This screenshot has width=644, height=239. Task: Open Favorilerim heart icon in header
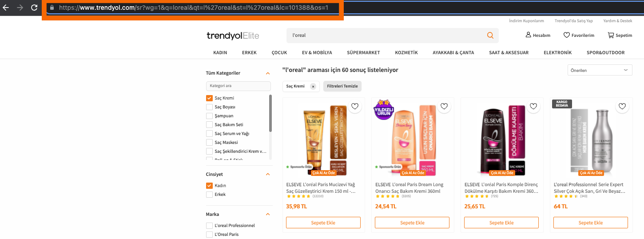click(566, 35)
